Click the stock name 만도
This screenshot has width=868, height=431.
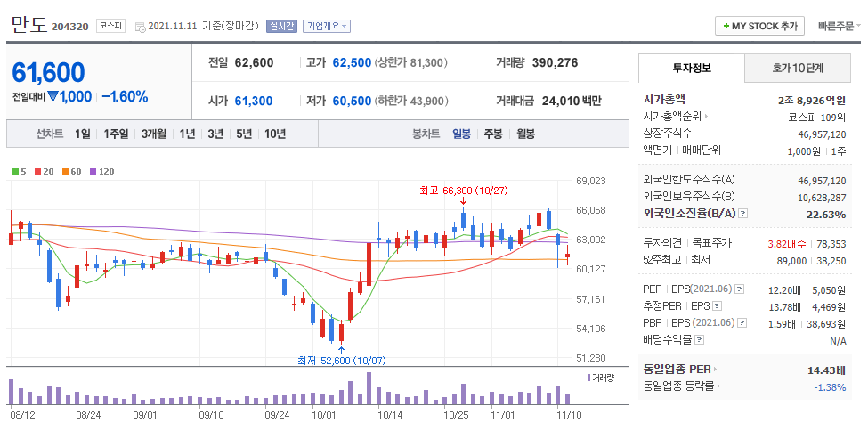tap(28, 25)
